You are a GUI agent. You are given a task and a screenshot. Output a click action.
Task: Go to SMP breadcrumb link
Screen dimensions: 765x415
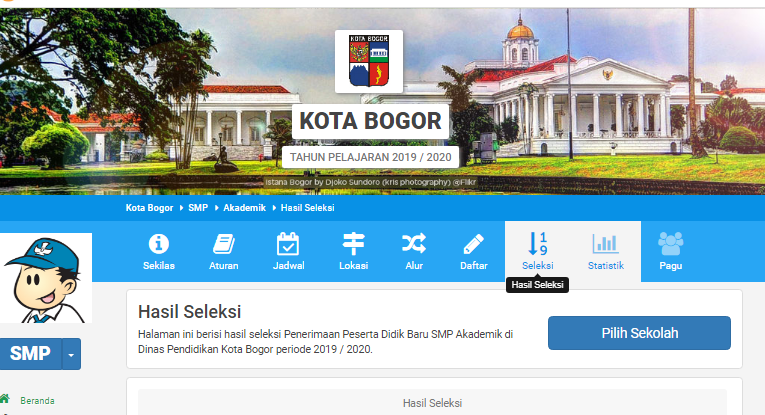pos(198,208)
